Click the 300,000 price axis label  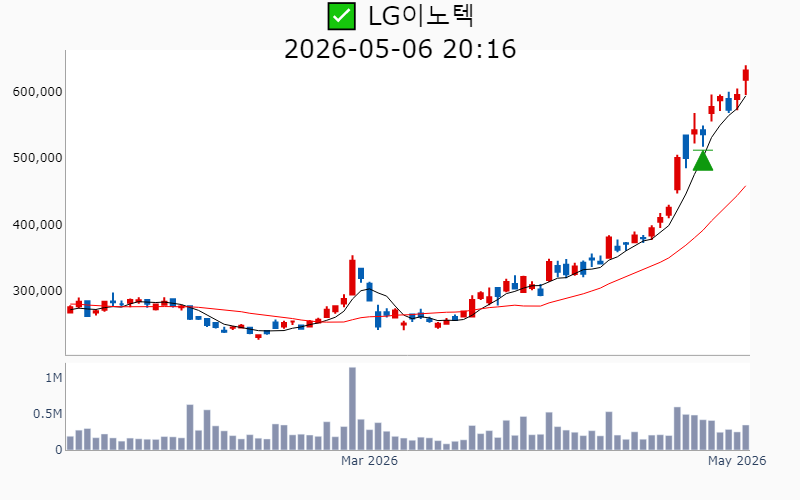[38, 291]
